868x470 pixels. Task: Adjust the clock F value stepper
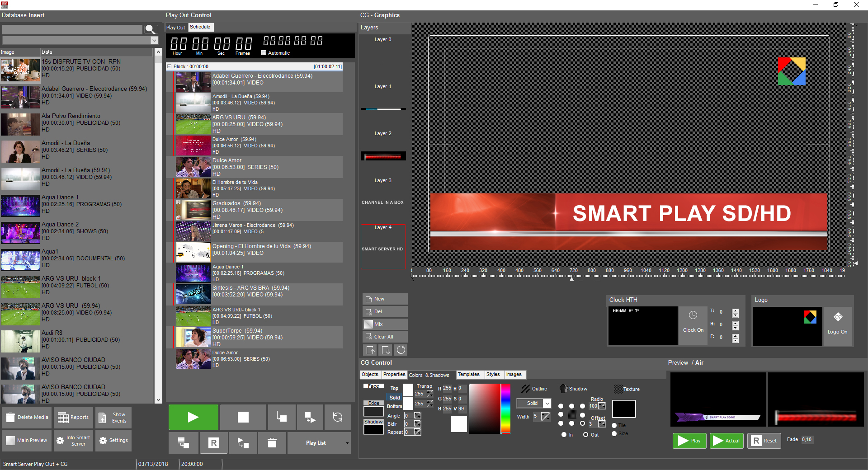pyautogui.click(x=735, y=338)
